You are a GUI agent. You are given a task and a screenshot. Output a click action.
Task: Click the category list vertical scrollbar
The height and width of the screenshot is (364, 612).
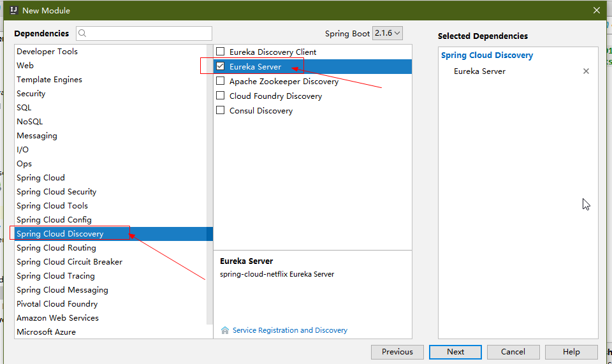[x=210, y=184]
